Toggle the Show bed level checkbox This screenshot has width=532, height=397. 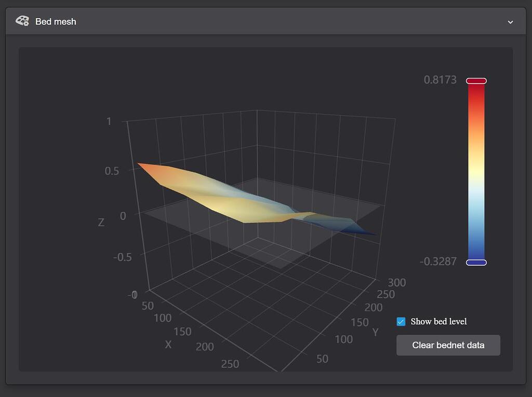click(401, 322)
